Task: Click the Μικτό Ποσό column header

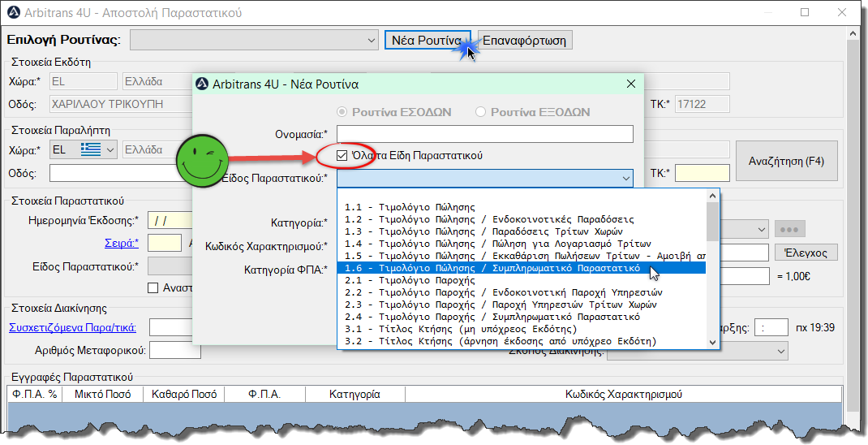Action: click(x=102, y=395)
